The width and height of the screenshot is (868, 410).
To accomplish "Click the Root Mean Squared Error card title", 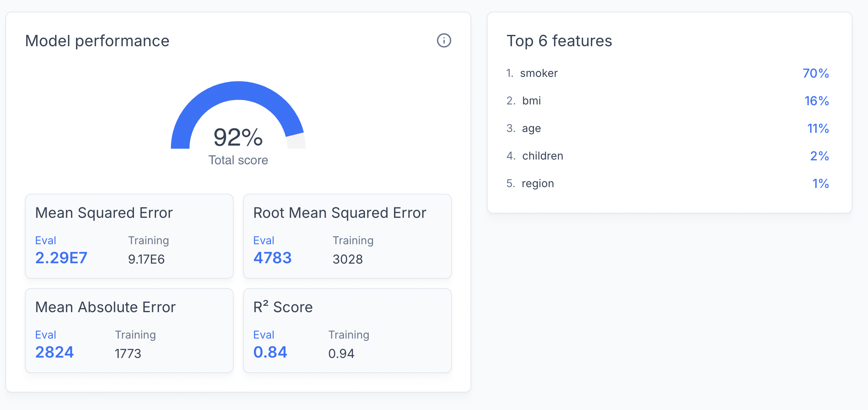I will [x=340, y=213].
